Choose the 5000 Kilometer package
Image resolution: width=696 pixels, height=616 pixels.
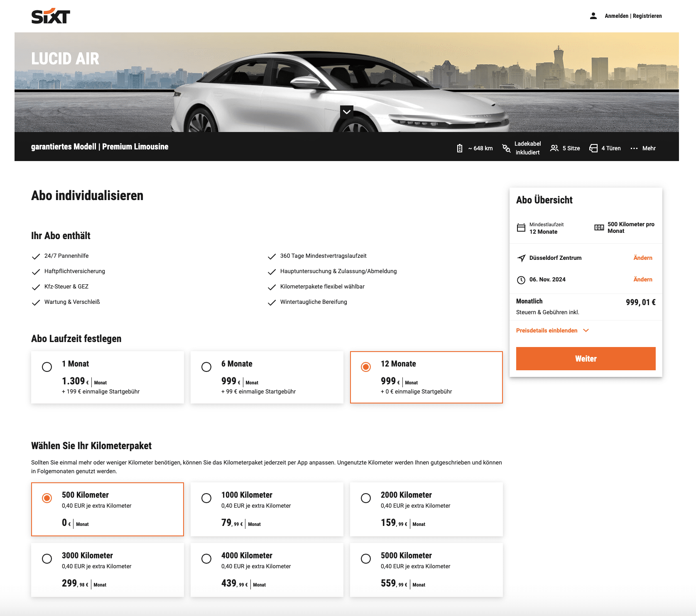click(426, 570)
